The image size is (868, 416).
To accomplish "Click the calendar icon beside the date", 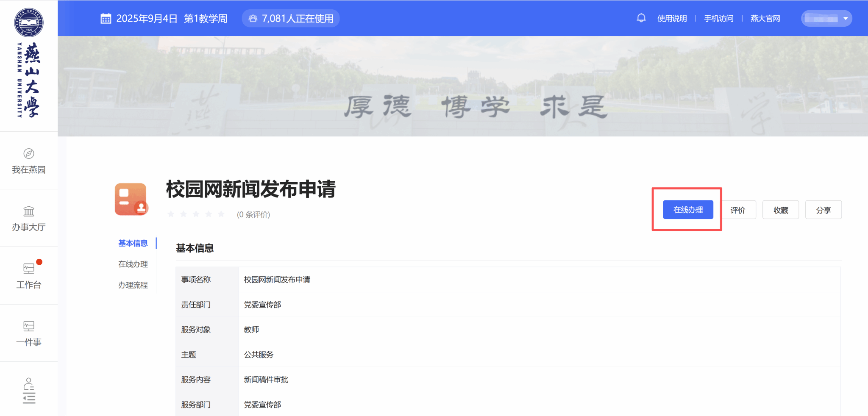I will click(106, 19).
